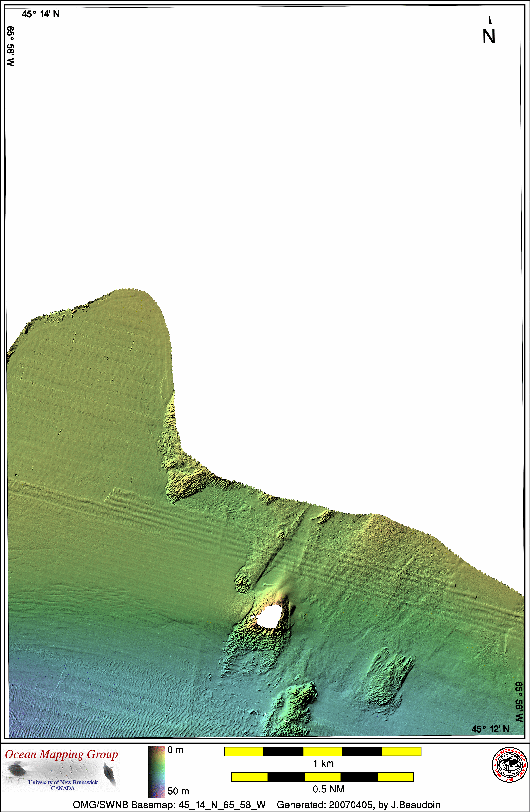
Task: Click the 45° 14' N latitude label
Action: tap(41, 14)
